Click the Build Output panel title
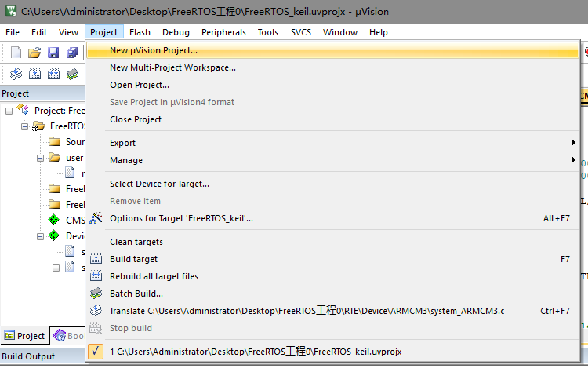The image size is (588, 383). [28, 356]
